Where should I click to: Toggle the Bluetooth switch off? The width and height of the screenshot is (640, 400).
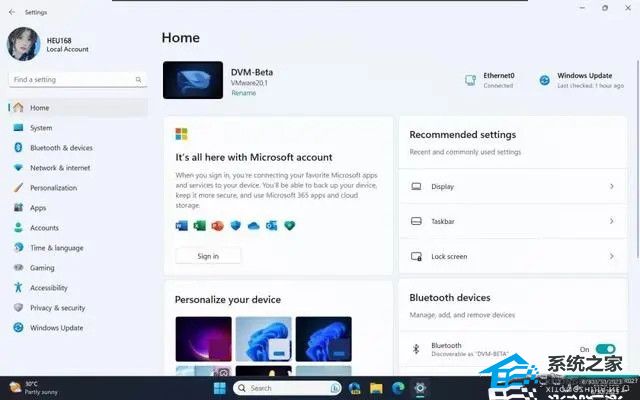pos(605,349)
